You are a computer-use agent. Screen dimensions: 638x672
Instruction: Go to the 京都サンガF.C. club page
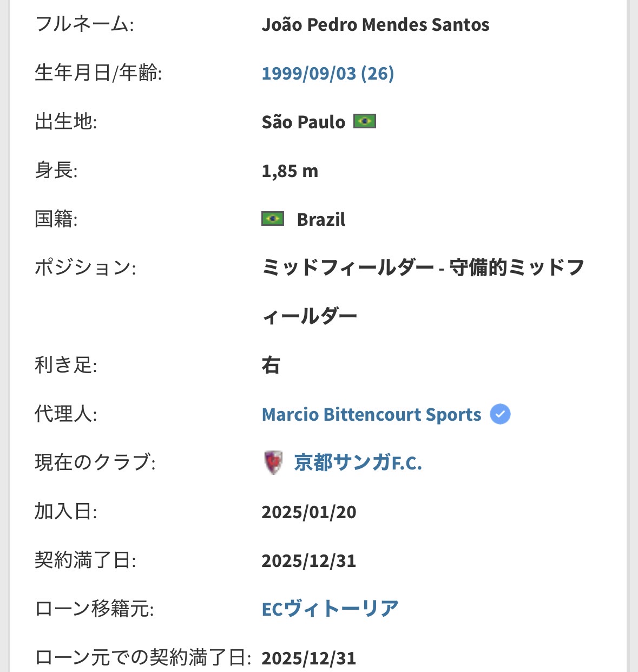pyautogui.click(x=358, y=463)
